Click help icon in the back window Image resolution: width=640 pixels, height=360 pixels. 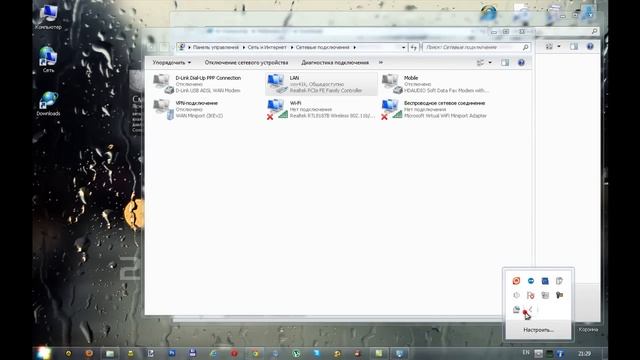pyautogui.click(x=590, y=47)
